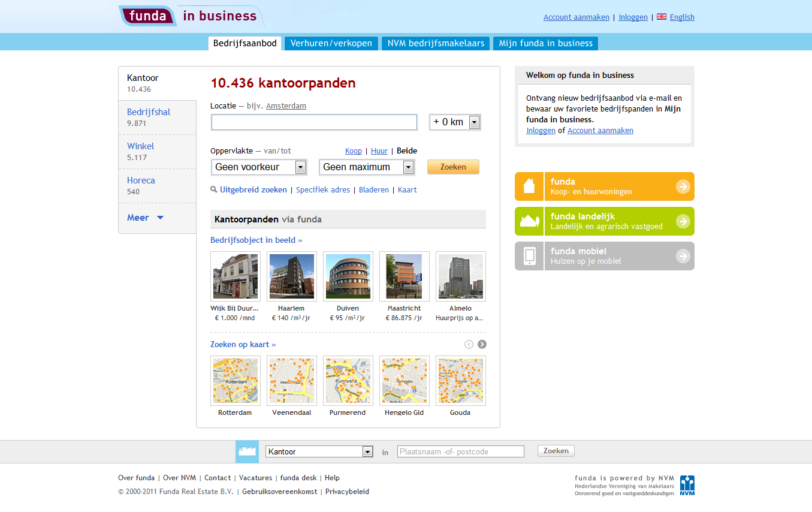Viewport: 812px width, 512px height.
Task: Open the NVM bedrijfsmakelaars tab
Action: [436, 43]
